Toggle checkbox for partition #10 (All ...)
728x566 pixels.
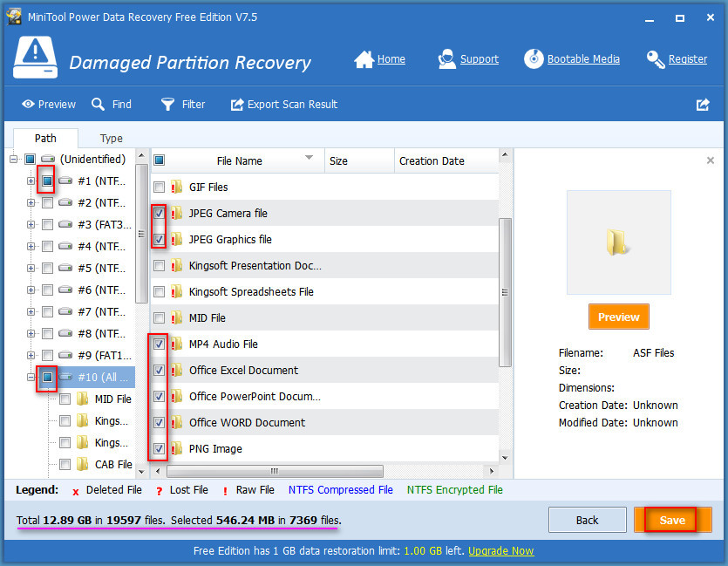47,377
